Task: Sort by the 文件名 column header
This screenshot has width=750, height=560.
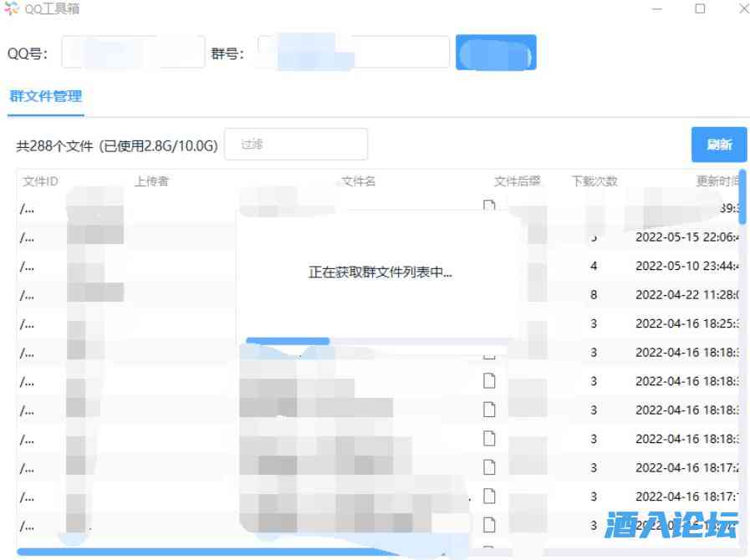Action: tap(359, 181)
